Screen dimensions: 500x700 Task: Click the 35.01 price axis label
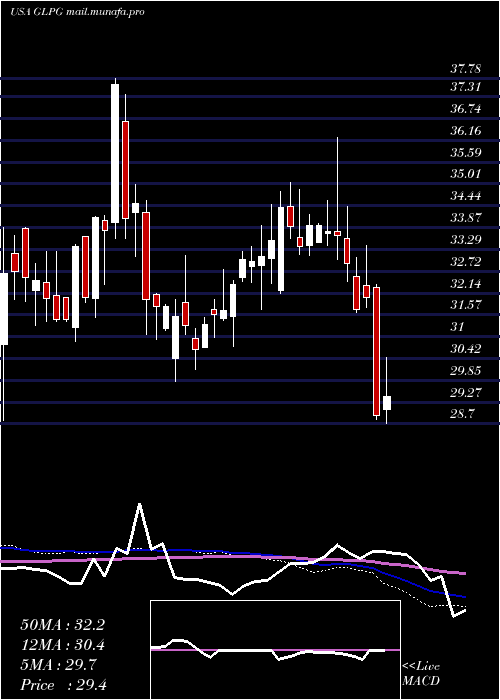coord(465,174)
